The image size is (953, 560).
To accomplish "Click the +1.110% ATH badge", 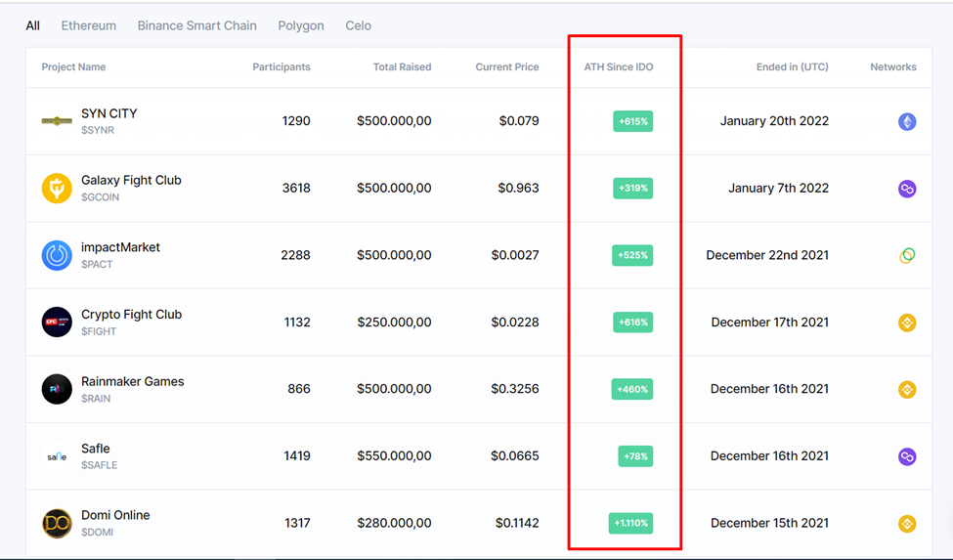I will click(630, 523).
